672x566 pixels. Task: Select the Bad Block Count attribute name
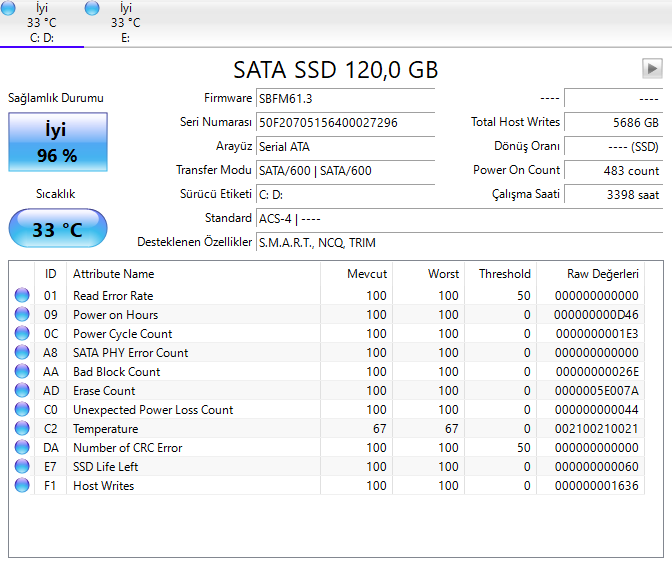(x=117, y=372)
